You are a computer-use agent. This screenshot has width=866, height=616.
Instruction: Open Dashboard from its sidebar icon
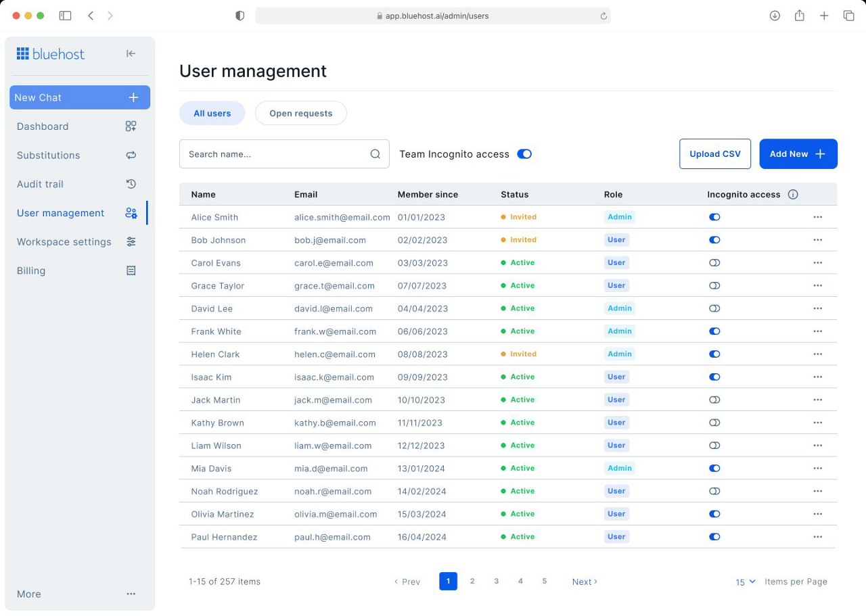131,126
